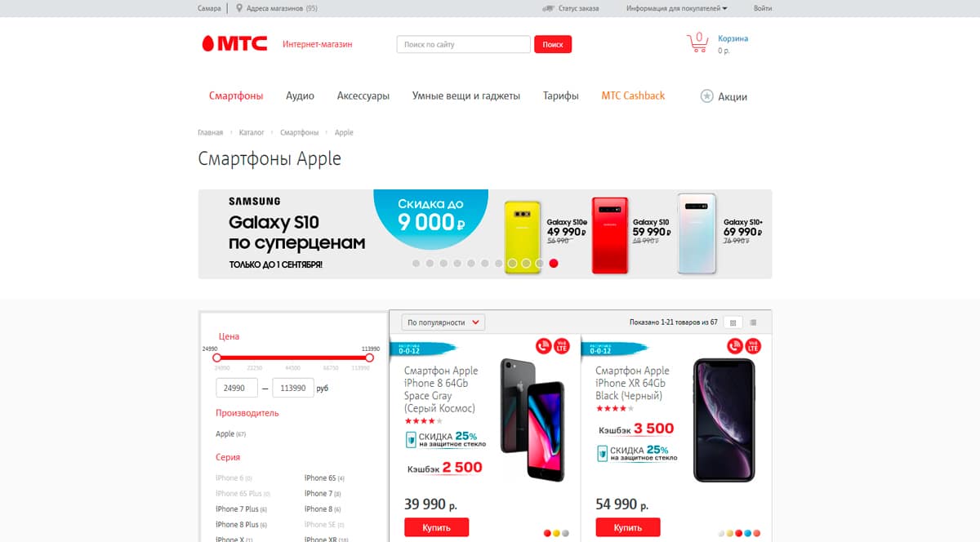This screenshot has width=980, height=542.
Task: Buy the iPhone XR 64Gb Black
Action: [628, 527]
